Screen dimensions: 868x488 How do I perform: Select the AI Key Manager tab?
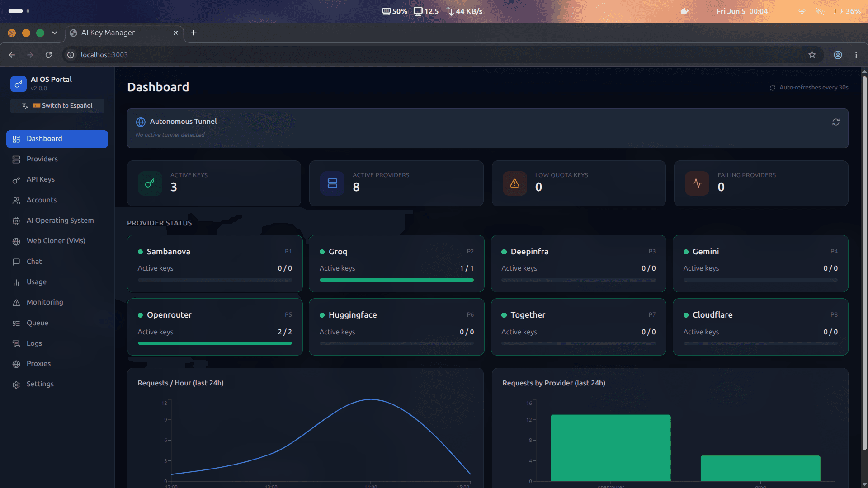click(125, 33)
